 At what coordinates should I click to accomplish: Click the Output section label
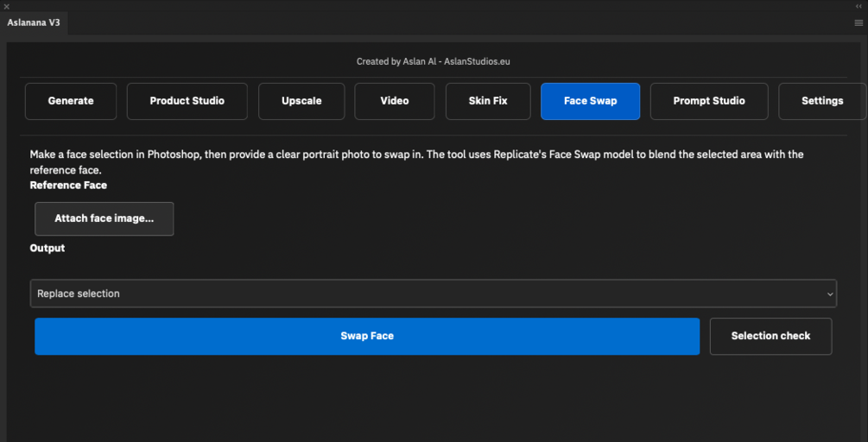(48, 248)
